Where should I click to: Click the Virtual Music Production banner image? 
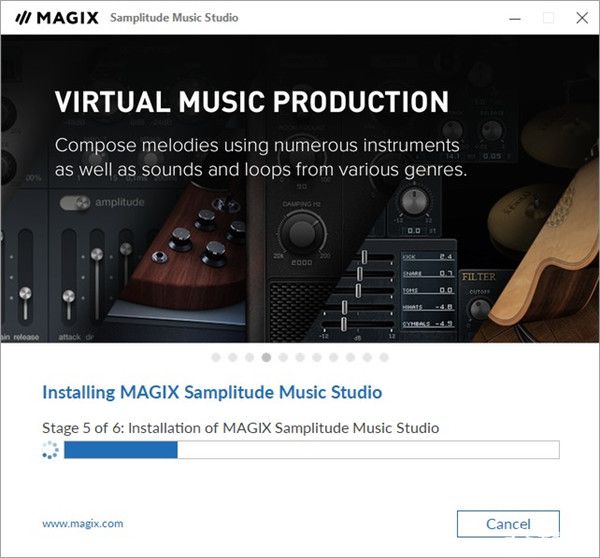pyautogui.click(x=300, y=189)
